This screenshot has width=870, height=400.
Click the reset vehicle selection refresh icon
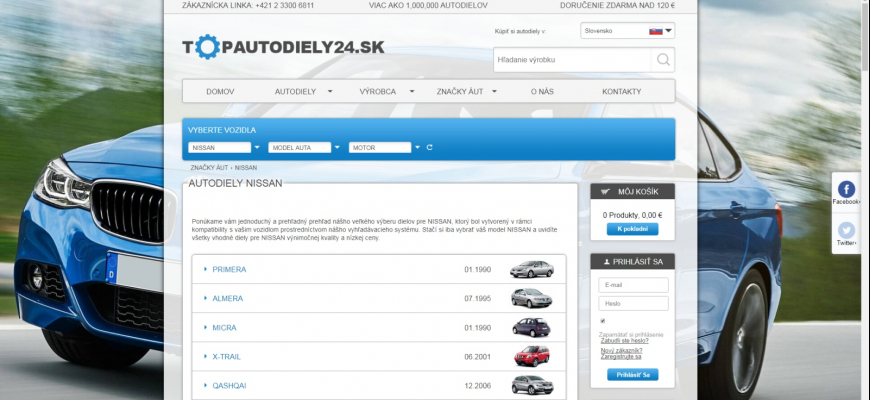pyautogui.click(x=429, y=148)
